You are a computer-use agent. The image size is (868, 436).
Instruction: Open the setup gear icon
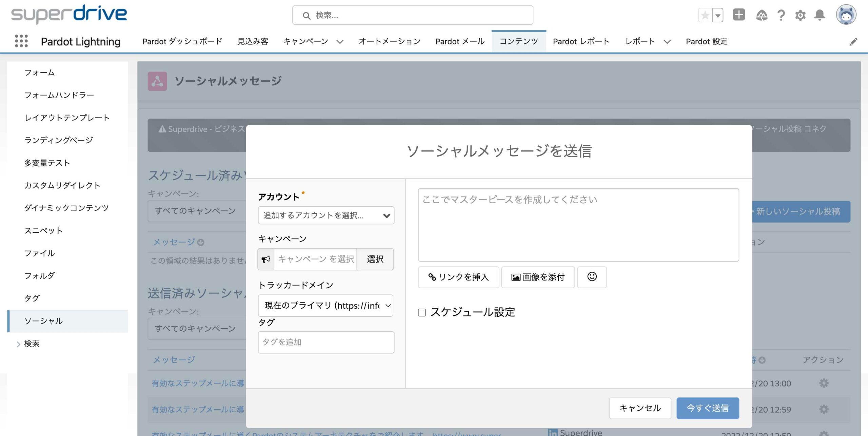(x=801, y=15)
